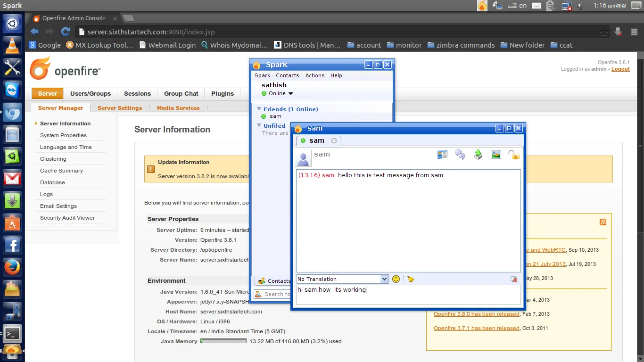Close the sam chat tab
Viewport: 644px width, 362px height.
pos(334,140)
